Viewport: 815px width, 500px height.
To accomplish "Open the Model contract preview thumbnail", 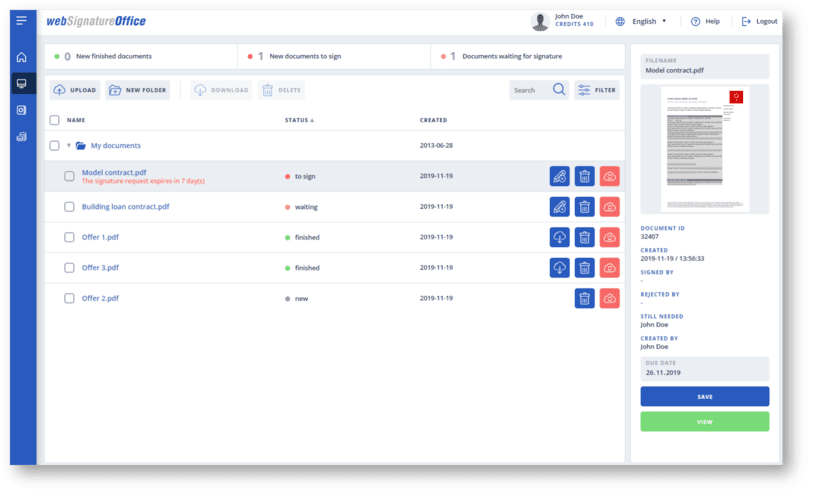I will [704, 149].
